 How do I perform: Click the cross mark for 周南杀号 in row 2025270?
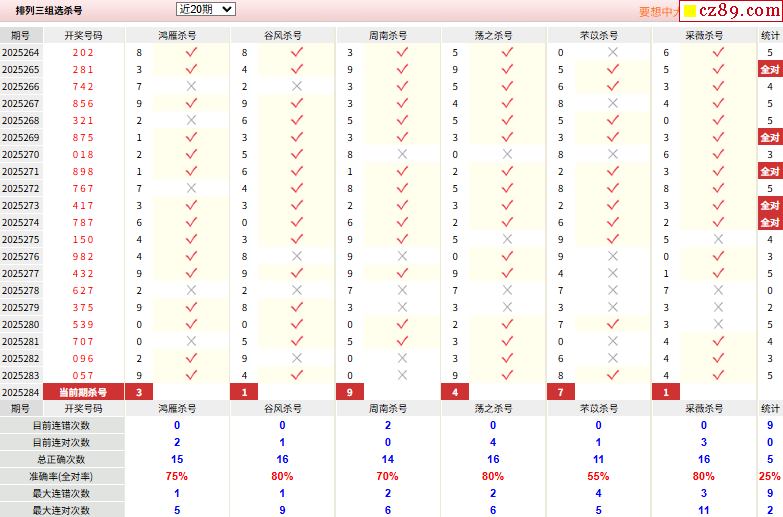pyautogui.click(x=402, y=155)
